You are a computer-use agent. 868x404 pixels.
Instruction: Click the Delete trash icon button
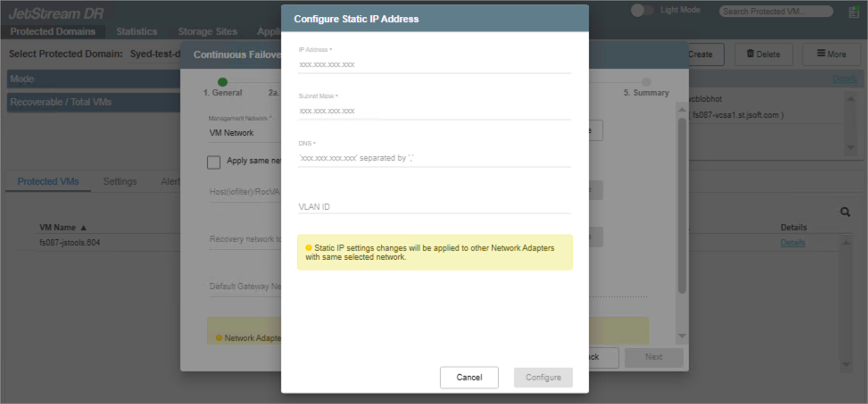763,54
